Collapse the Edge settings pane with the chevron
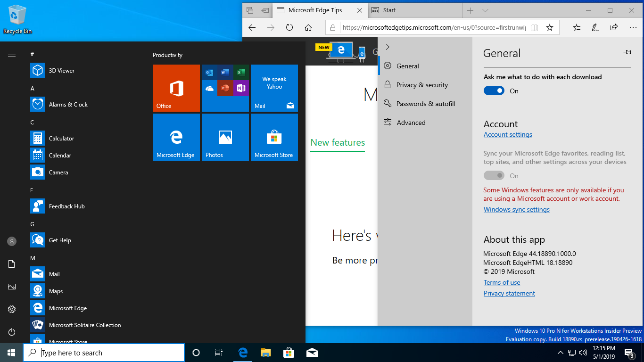Viewport: 644px width, 362px height. (388, 47)
